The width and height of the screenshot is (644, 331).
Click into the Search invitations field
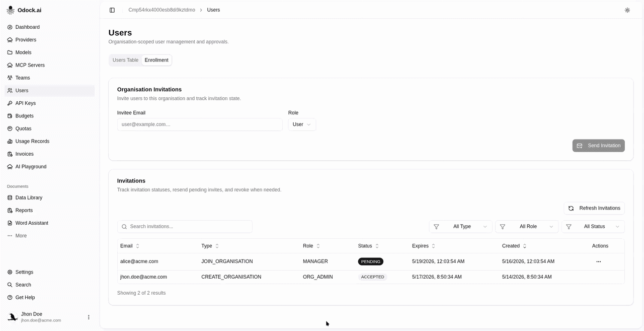[x=185, y=227]
